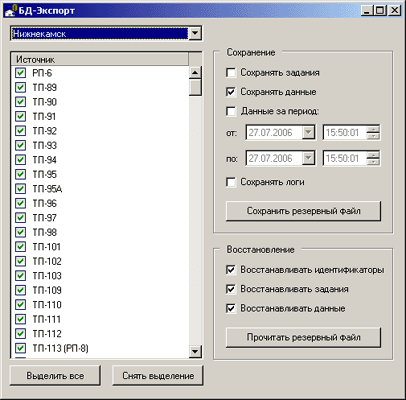
Task: Toggle the ТП-111 checkbox
Action: point(20,319)
